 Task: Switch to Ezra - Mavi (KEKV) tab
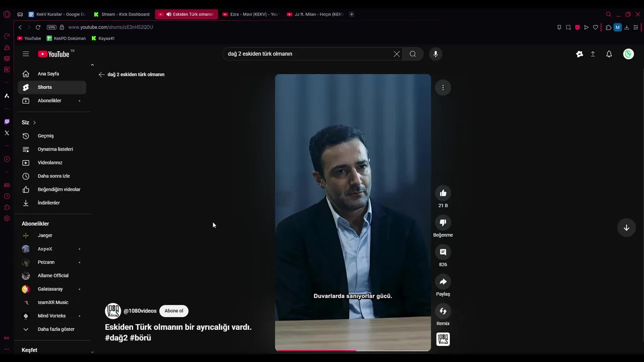click(x=250, y=14)
